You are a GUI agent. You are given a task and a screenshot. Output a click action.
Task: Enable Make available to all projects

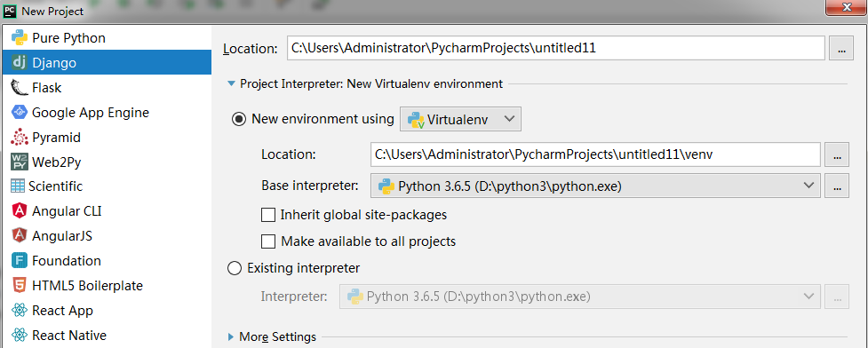coord(268,241)
